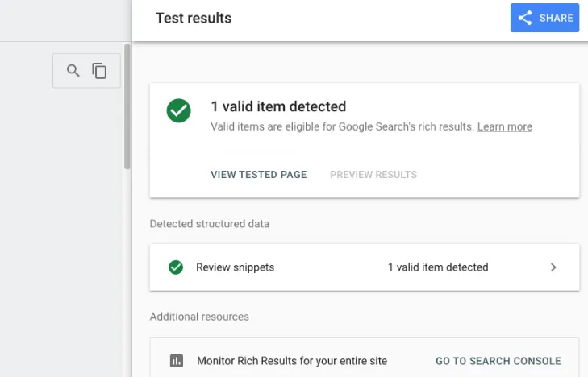Click the Test results panel heading
Viewport: 588px width, 377px height.
[194, 18]
